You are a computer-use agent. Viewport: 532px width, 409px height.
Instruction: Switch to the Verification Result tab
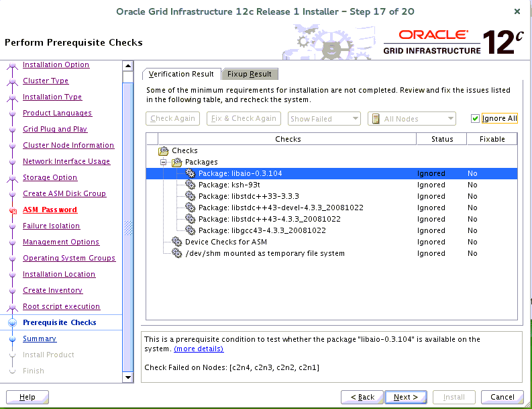182,74
